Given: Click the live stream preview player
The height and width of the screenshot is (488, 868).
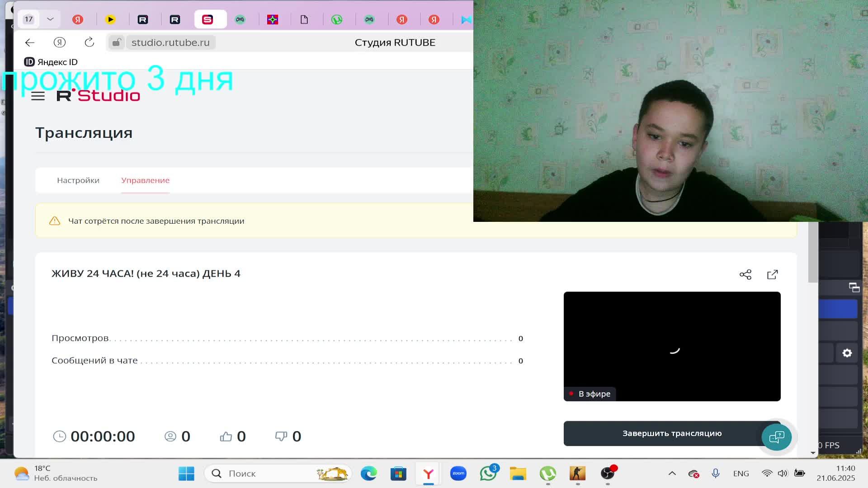Looking at the screenshot, I should click(672, 346).
